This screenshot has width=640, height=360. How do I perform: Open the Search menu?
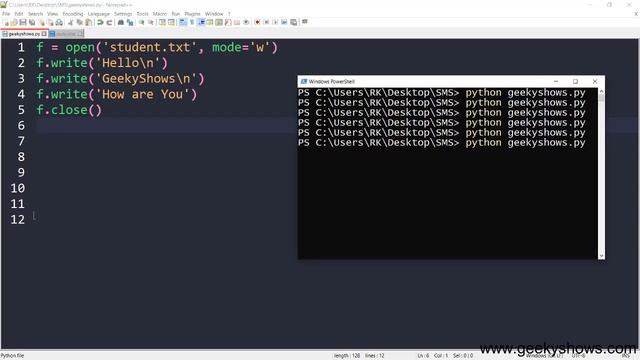(35, 14)
